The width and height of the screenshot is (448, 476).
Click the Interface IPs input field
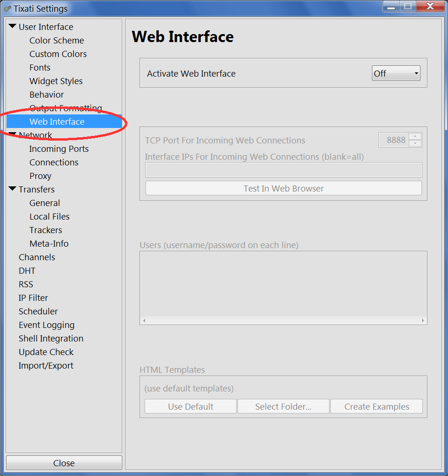pos(284,170)
